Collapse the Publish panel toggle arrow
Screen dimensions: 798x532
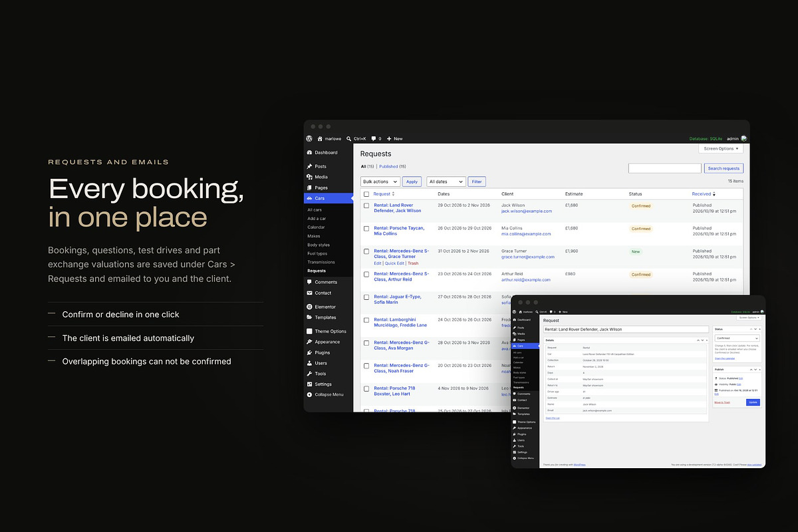761,369
